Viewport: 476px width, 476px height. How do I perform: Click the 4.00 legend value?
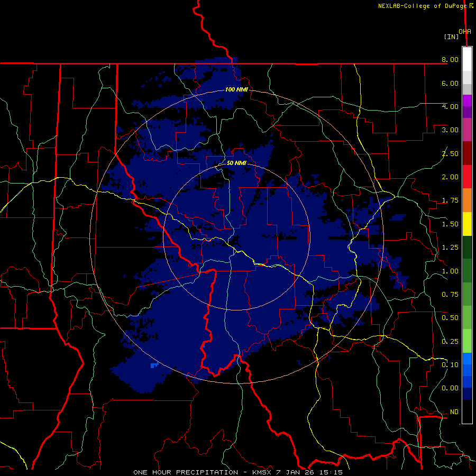pos(450,106)
